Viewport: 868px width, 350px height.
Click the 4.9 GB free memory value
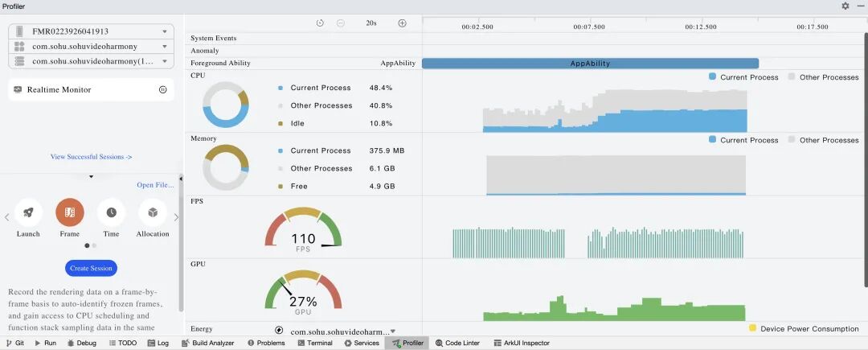pos(382,186)
